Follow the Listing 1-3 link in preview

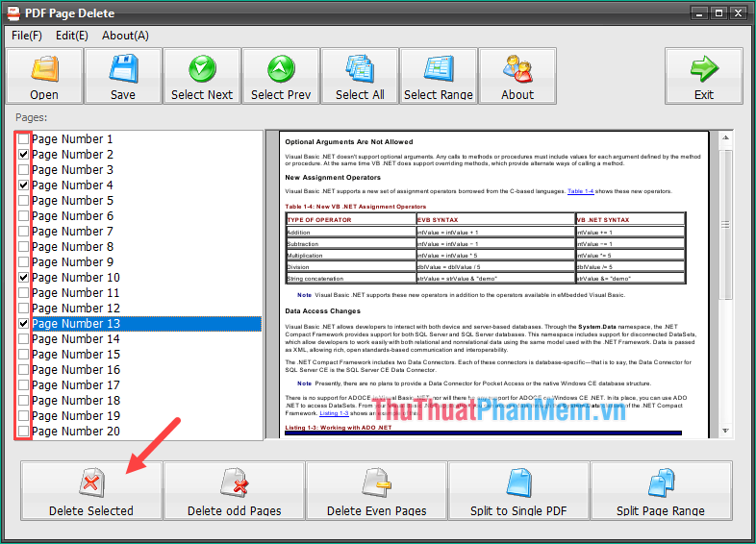coord(334,413)
